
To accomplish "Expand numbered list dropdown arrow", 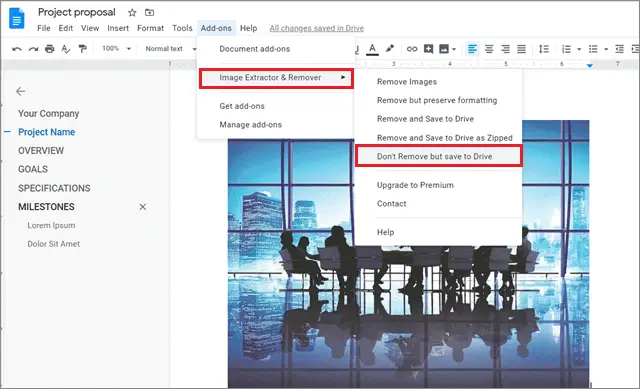I will 579,49.
